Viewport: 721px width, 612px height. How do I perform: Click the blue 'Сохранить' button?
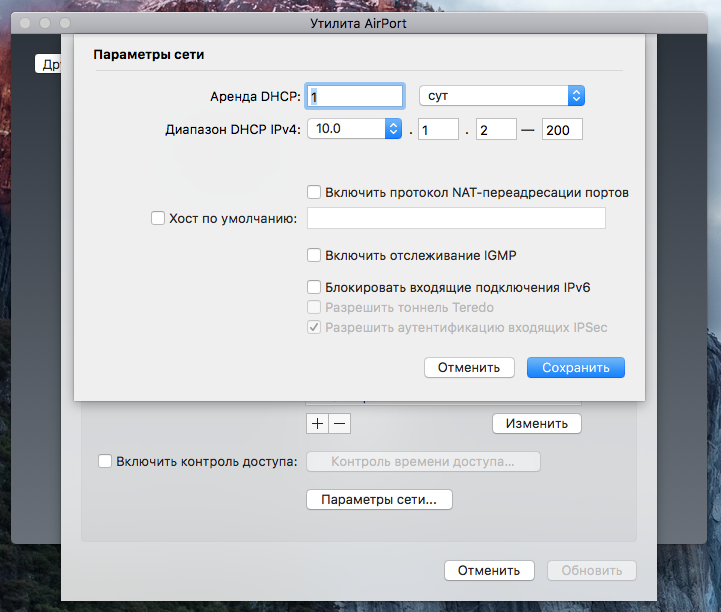pos(576,367)
